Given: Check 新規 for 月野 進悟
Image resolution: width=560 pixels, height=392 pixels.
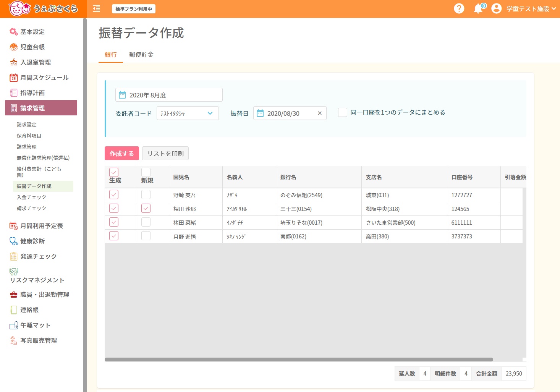Looking at the screenshot, I should click(x=146, y=236).
